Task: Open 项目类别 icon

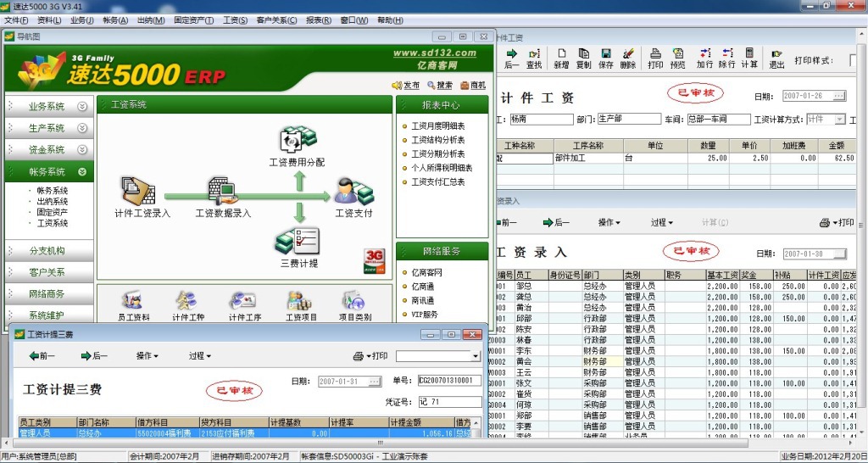Action: pos(353,301)
